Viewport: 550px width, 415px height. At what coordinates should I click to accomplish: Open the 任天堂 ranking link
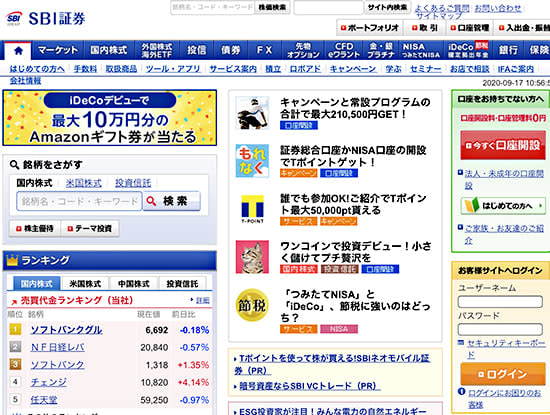[x=44, y=400]
